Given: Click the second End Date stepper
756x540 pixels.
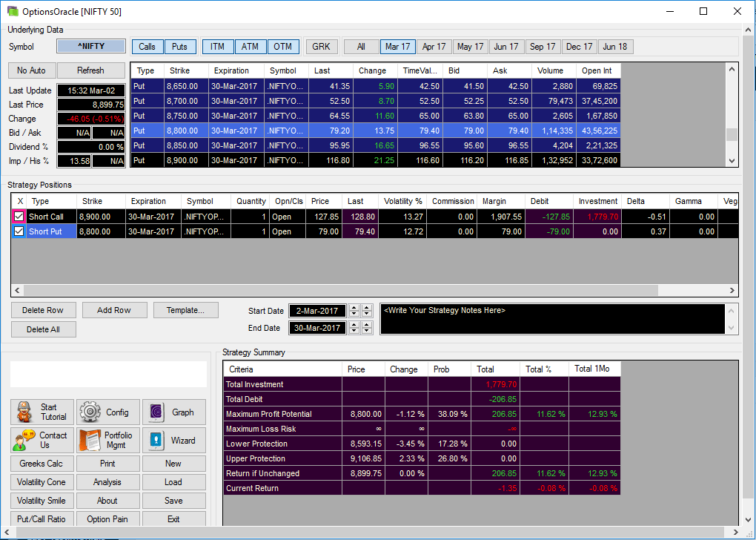Looking at the screenshot, I should coord(367,328).
